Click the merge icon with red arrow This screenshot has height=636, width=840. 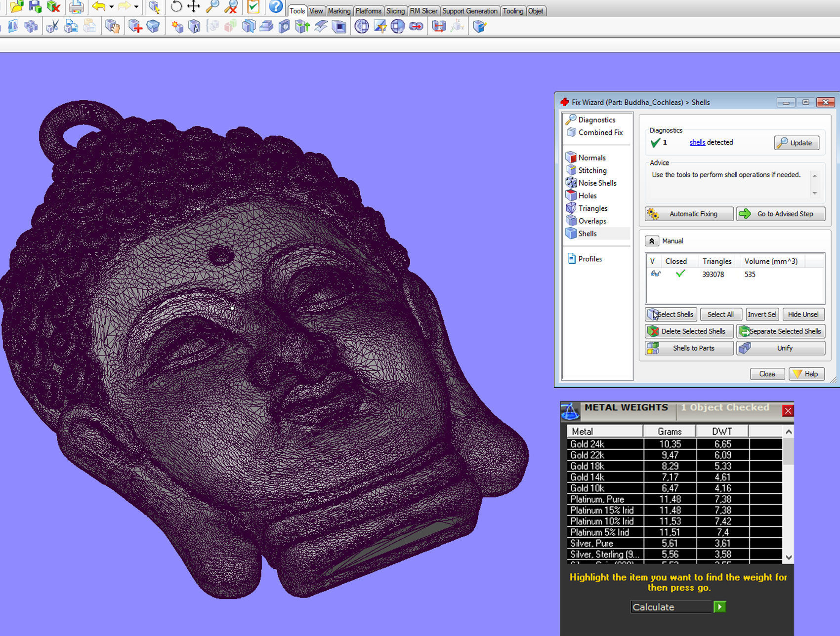pos(416,26)
